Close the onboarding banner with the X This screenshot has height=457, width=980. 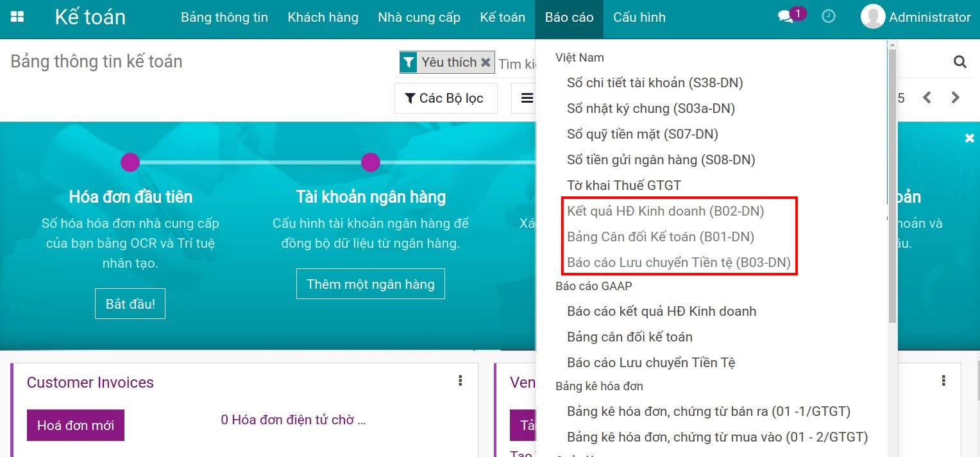click(969, 138)
